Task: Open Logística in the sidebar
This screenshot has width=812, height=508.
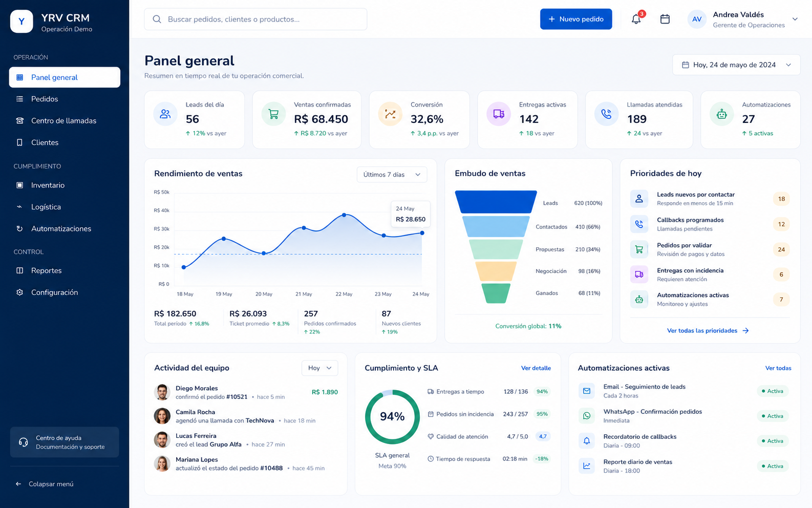Action: [65, 207]
